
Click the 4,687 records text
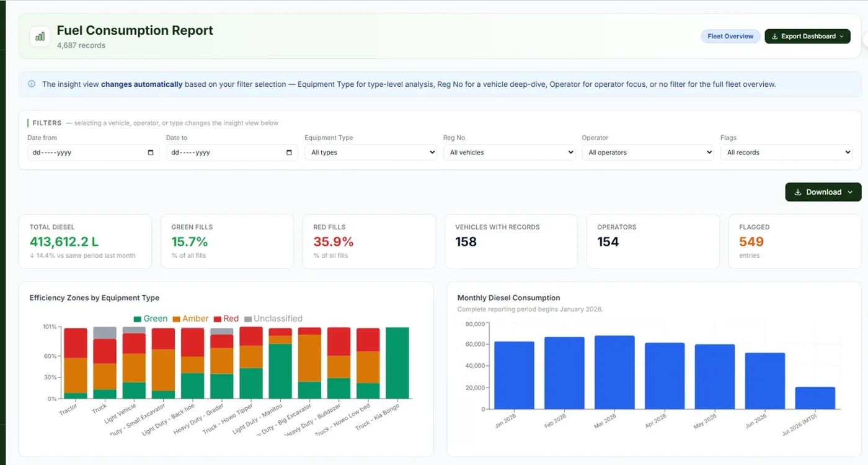[81, 45]
